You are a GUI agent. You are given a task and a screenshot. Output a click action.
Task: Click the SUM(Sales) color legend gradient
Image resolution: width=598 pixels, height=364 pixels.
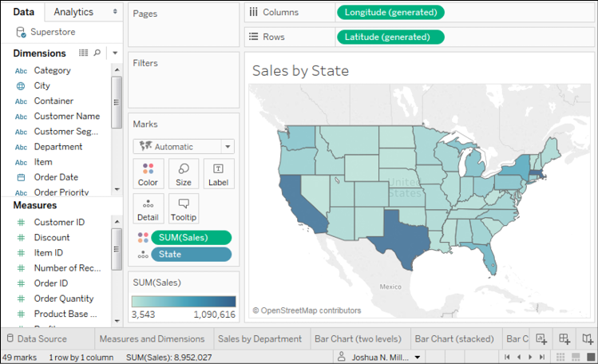coord(184,301)
